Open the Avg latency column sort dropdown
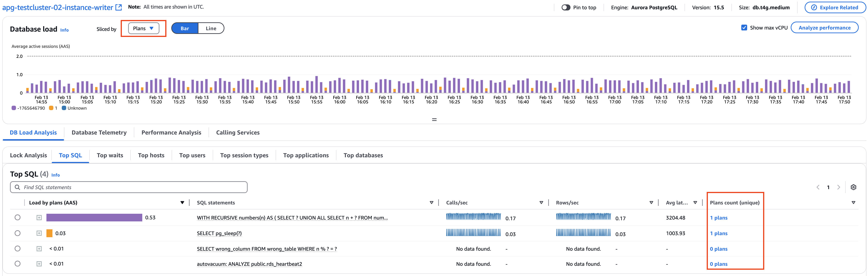This screenshot has width=868, height=276. tap(696, 202)
